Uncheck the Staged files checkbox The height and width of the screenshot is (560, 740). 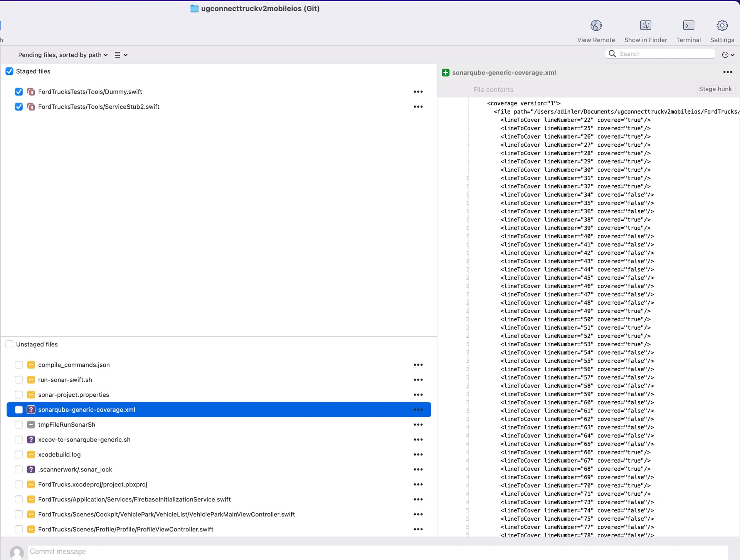click(10, 71)
